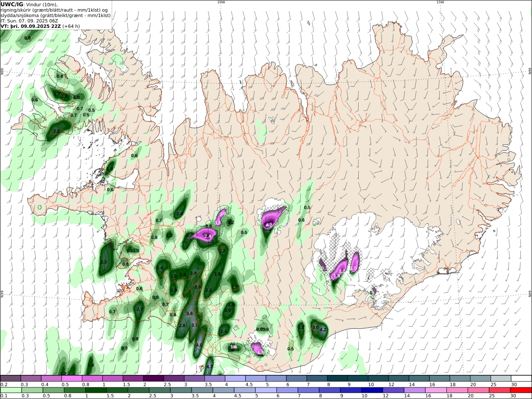
Task: Select 'VT: þri. 09.09.2025 22Z (+64 h)' line
Action: (40, 26)
